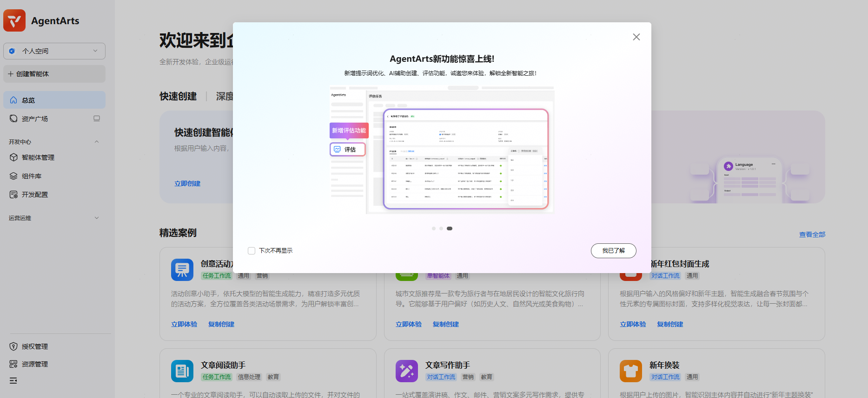Viewport: 868px width, 398px height.
Task: Click the 新年换装 card title
Action: [x=664, y=365]
